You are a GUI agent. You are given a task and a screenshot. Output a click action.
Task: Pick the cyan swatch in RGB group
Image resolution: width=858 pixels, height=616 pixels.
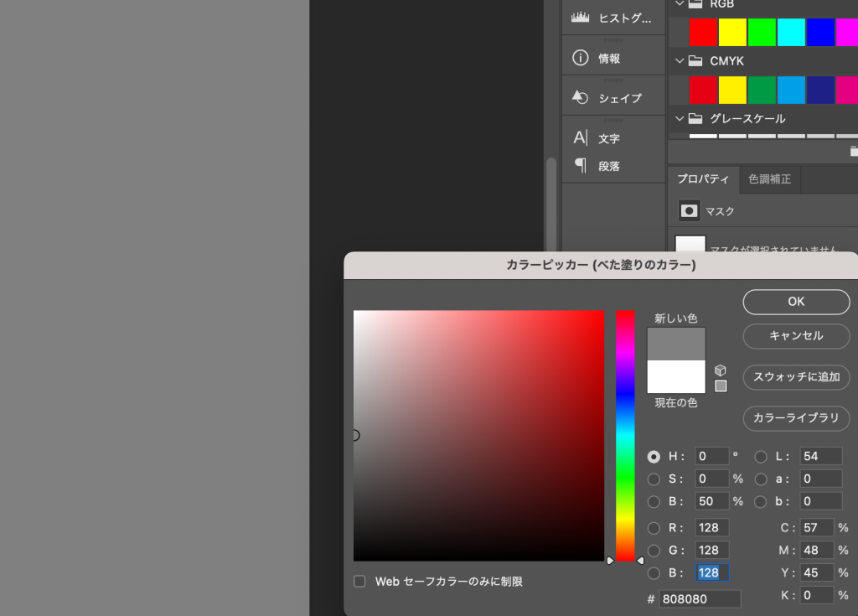[790, 32]
